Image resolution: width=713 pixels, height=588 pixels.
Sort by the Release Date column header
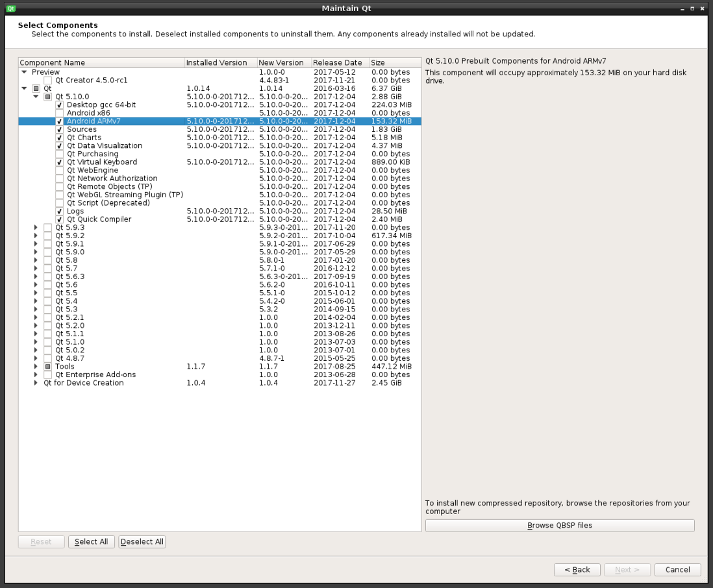click(x=340, y=63)
